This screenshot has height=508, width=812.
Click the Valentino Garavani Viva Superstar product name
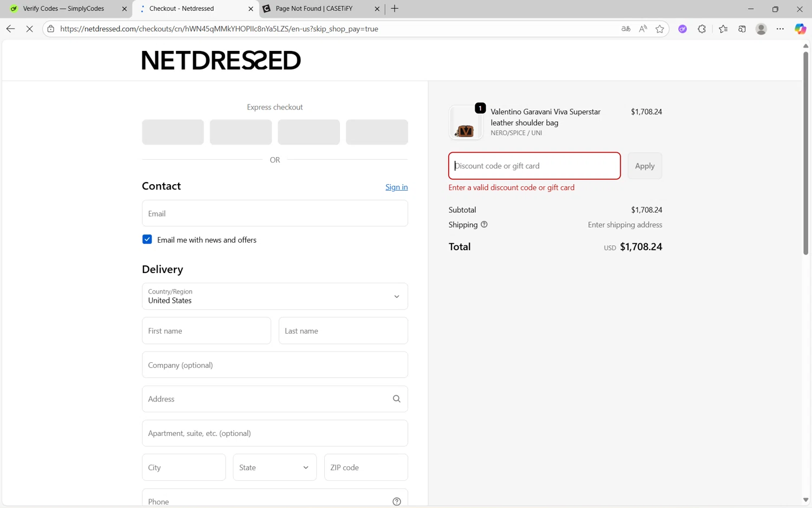click(545, 117)
